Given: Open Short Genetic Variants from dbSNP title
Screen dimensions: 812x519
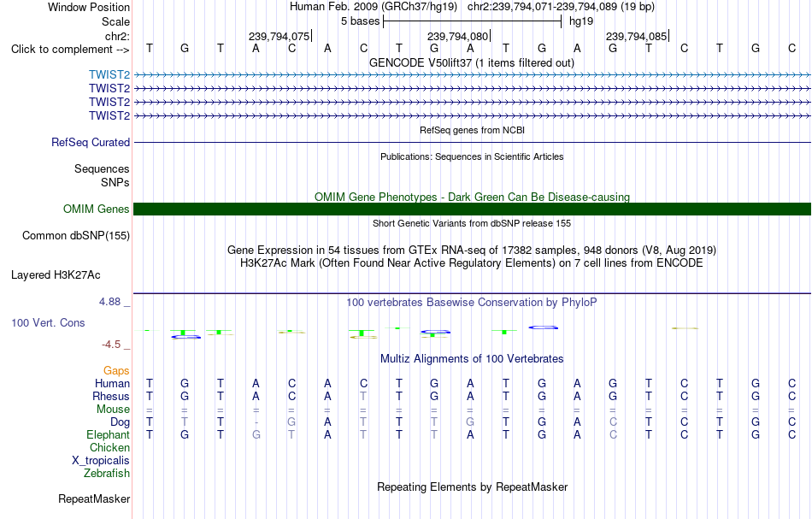Looking at the screenshot, I should click(472, 223).
